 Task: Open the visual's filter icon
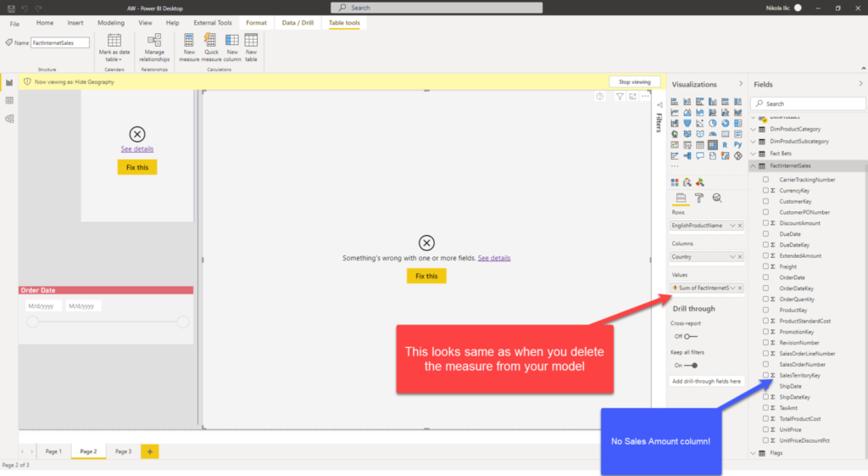(x=620, y=97)
